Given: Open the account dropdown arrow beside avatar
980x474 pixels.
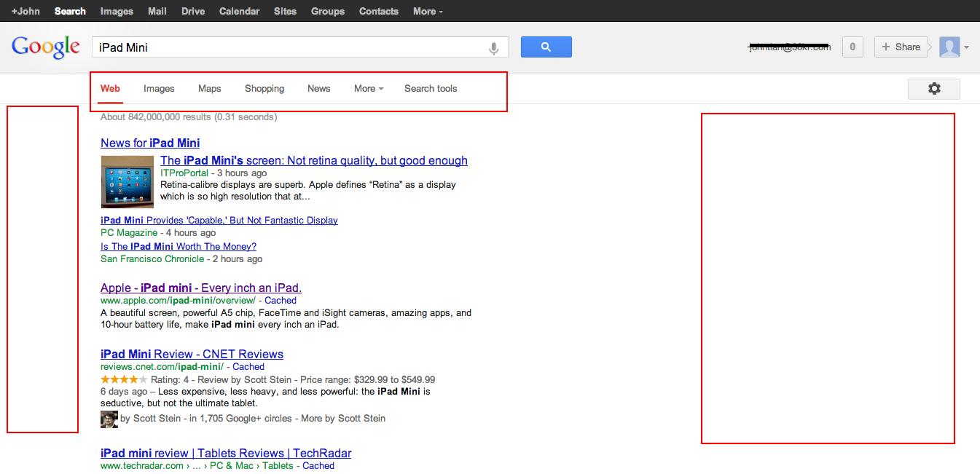Looking at the screenshot, I should click(967, 47).
